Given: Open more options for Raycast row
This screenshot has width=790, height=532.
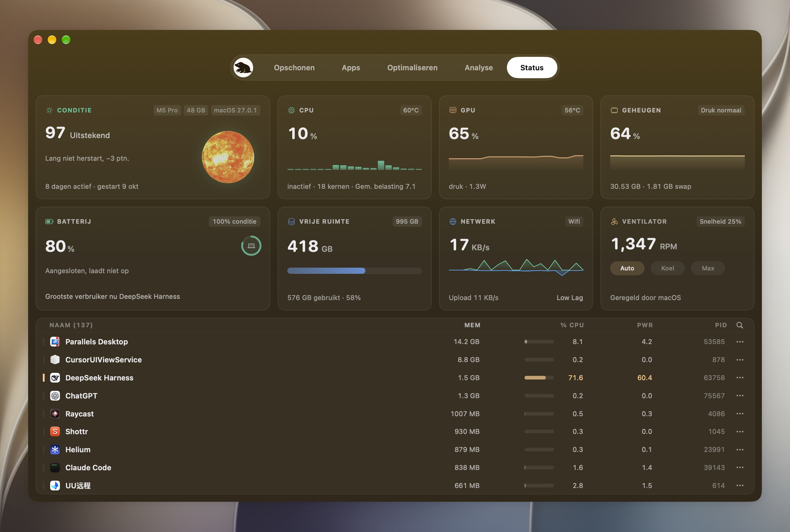Looking at the screenshot, I should click(740, 413).
